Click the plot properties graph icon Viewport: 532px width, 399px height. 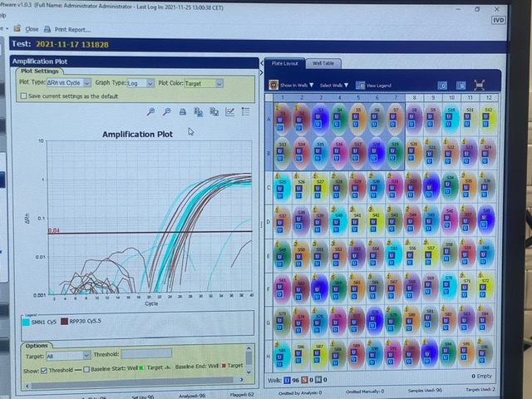(230, 111)
